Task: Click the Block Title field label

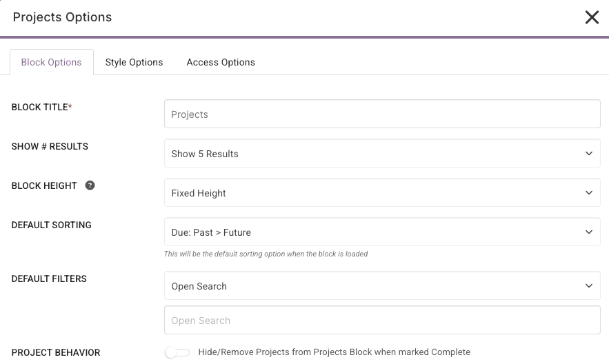Action: (41, 108)
